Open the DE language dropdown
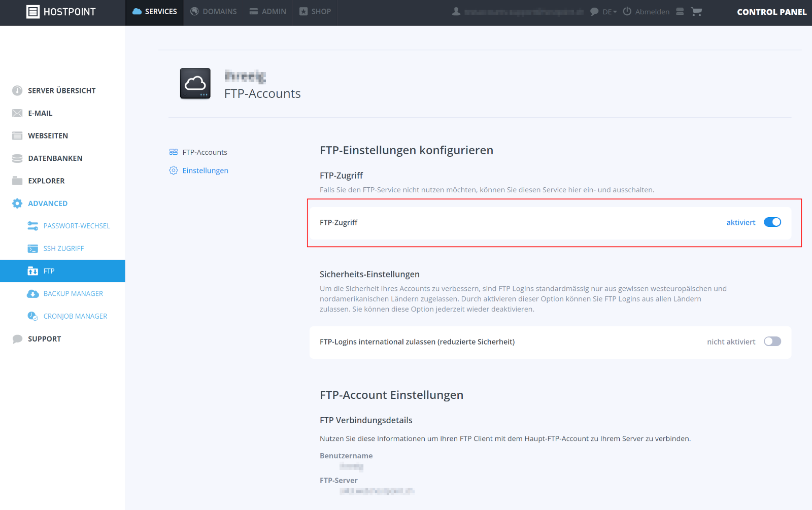The height and width of the screenshot is (510, 812). pyautogui.click(x=610, y=12)
